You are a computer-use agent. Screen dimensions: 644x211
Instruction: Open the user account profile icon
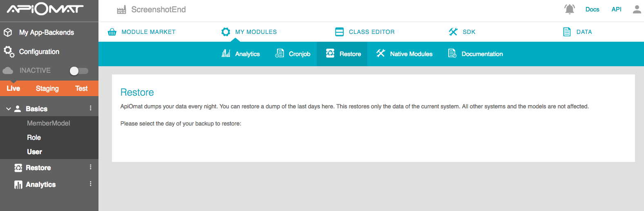(x=637, y=9)
